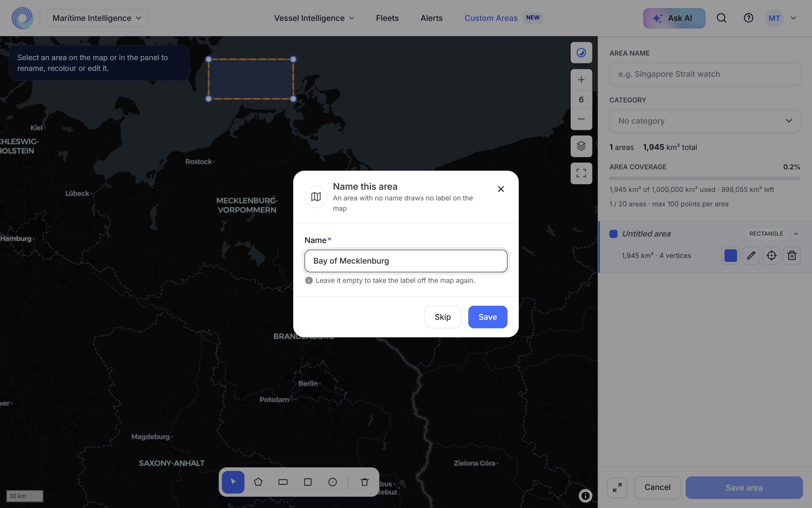The height and width of the screenshot is (508, 812).
Task: Click the MT user avatar
Action: tap(774, 18)
